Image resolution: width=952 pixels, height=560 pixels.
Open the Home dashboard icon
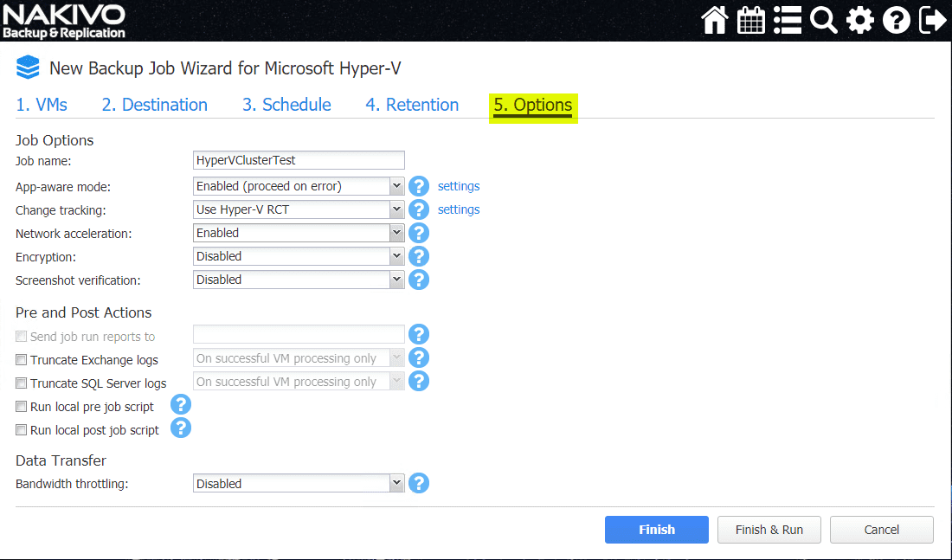[715, 20]
